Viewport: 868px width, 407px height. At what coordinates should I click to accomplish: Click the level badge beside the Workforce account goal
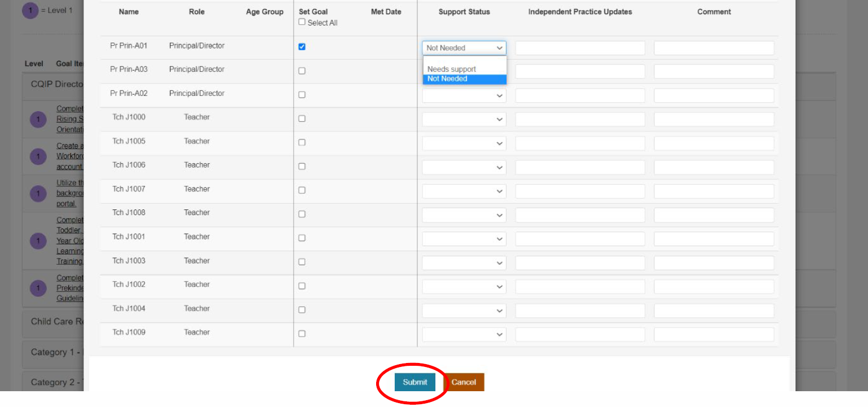point(38,156)
